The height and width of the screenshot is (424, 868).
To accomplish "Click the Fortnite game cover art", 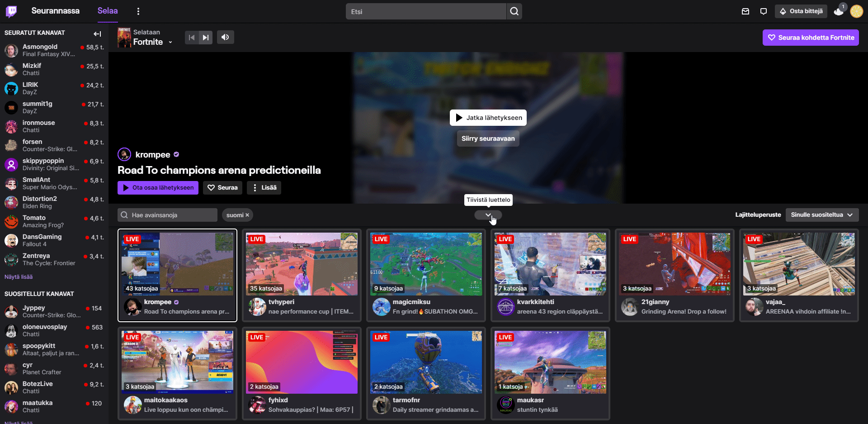I will click(x=124, y=37).
